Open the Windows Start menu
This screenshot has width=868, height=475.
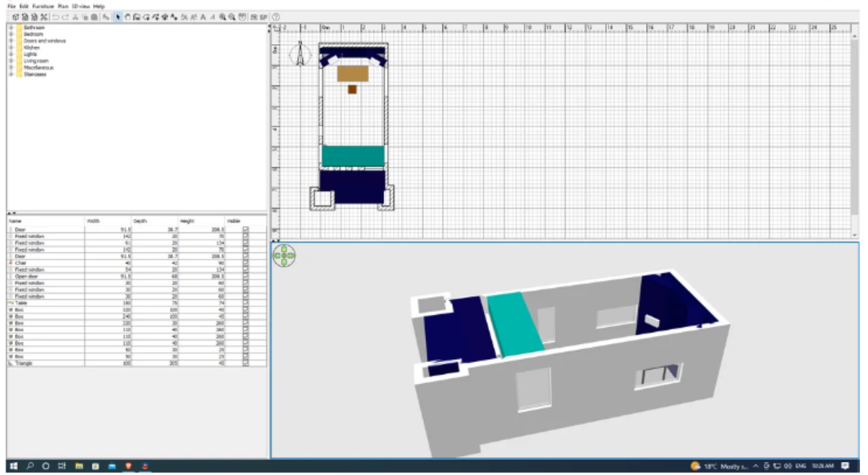(12, 466)
